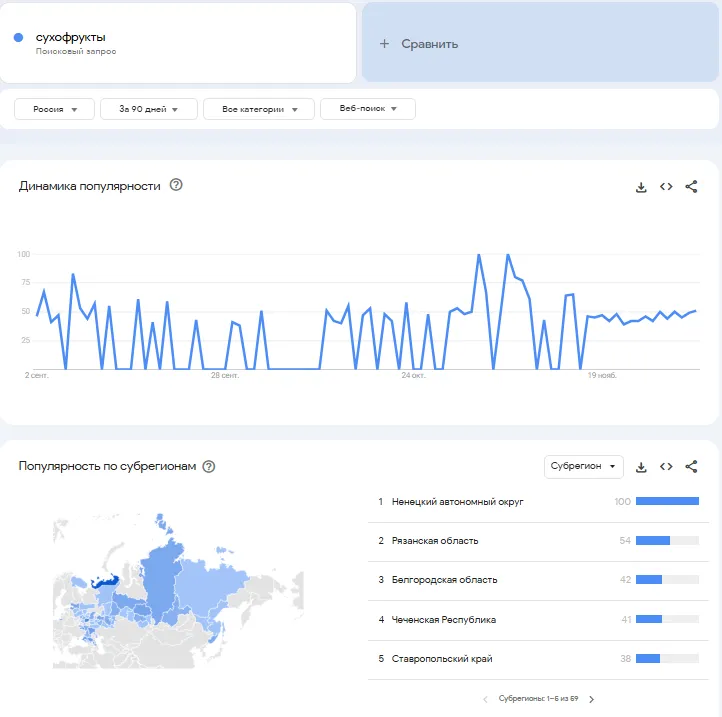This screenshot has width=722, height=717.
Task: Click the 24 окт. date label on chart
Action: [x=413, y=375]
